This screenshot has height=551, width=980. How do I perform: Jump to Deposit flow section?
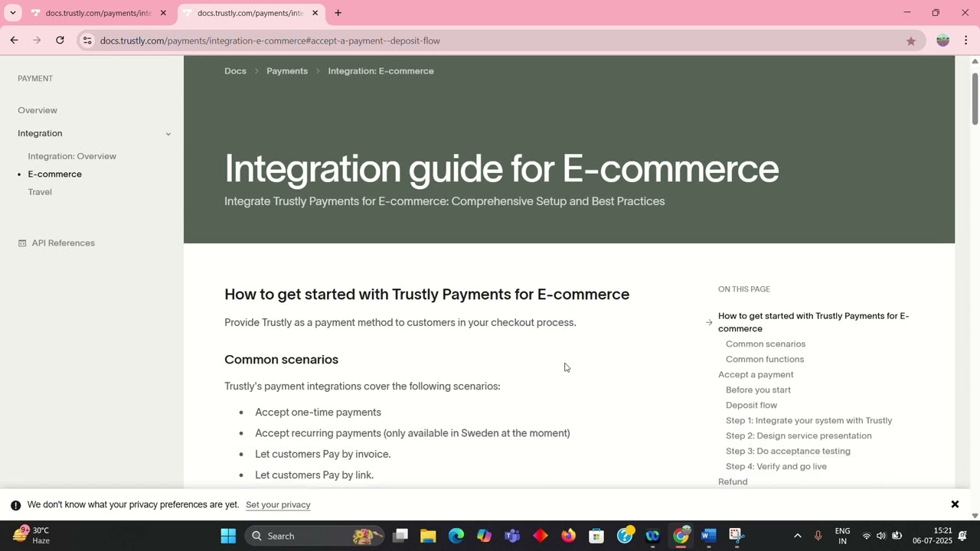coord(751,405)
